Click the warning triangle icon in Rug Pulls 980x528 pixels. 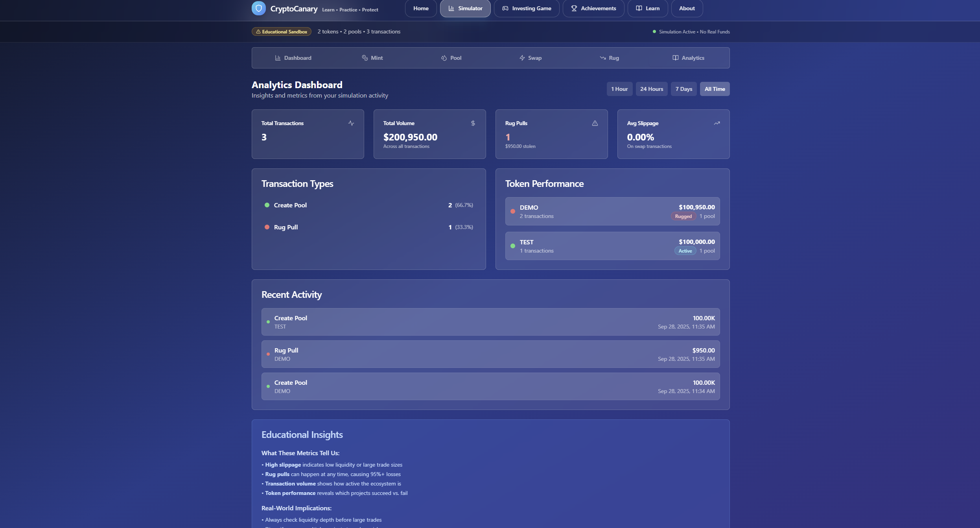point(595,123)
